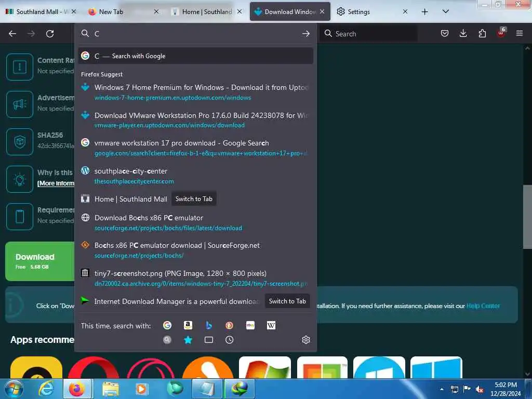This screenshot has height=399, width=532.
Task: Switch to Tab for Home | Southland Mall
Action: point(194,199)
